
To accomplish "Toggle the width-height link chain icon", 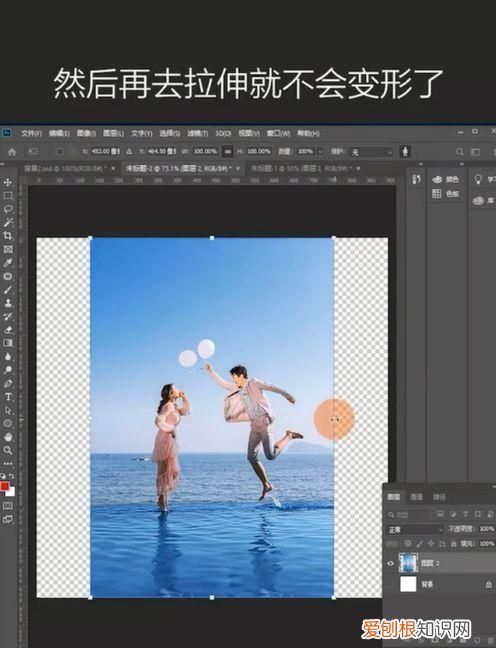I will click(228, 152).
